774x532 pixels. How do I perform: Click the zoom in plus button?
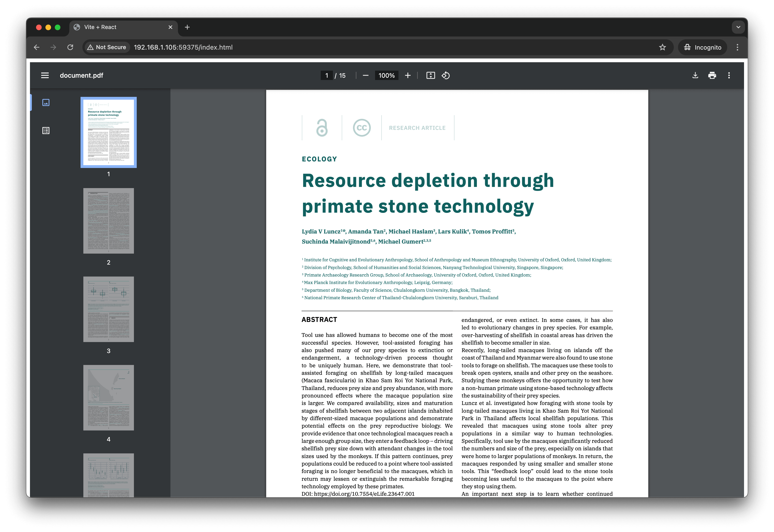coord(408,75)
